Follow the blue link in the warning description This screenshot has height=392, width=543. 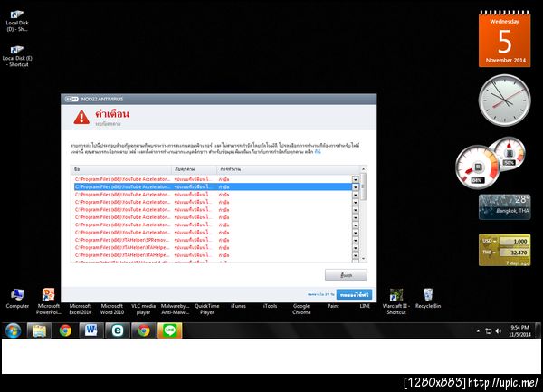318,152
